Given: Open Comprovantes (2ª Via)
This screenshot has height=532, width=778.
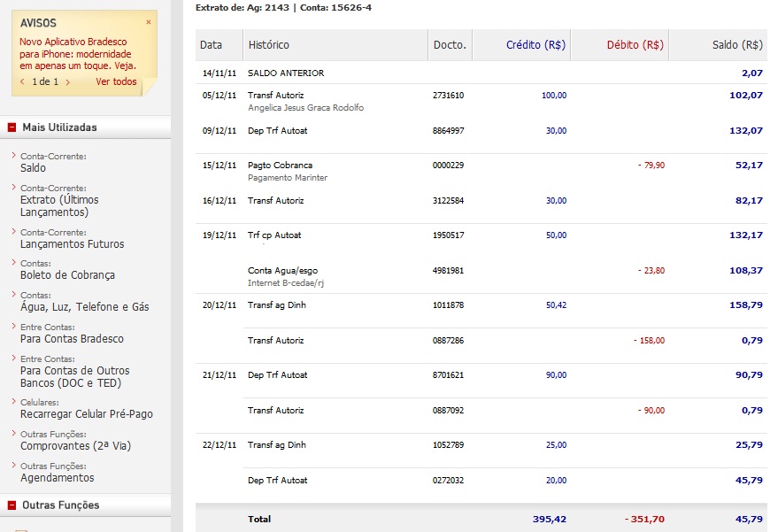Looking at the screenshot, I should (75, 445).
